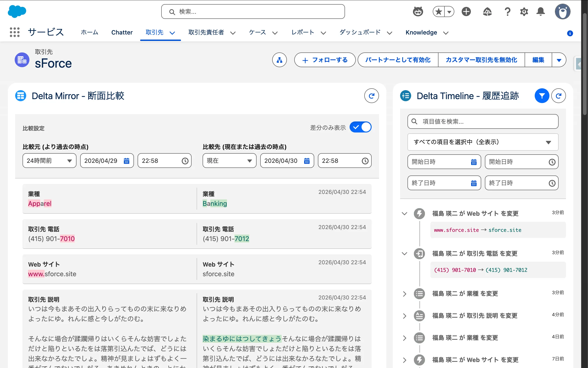Click the Salesforce cloud logo

[x=17, y=11]
